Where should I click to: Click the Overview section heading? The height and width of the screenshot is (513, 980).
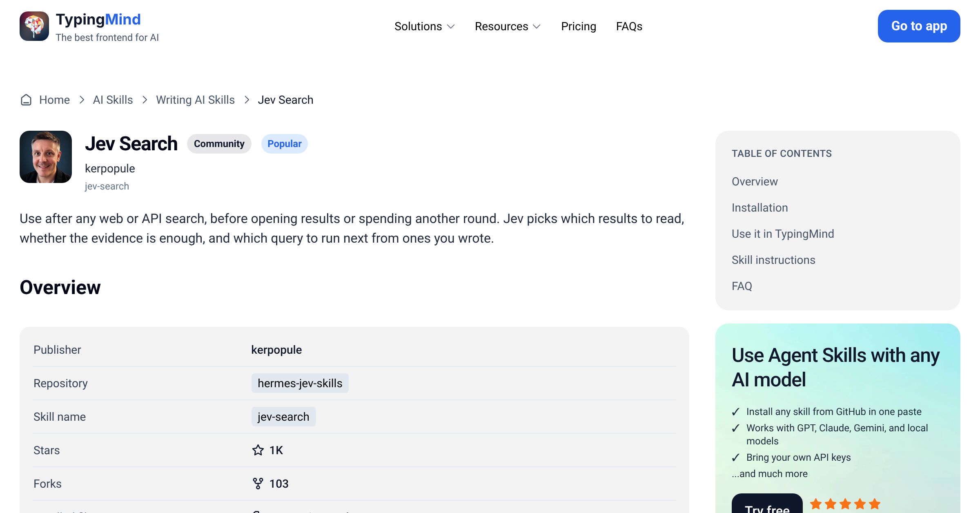(x=60, y=287)
